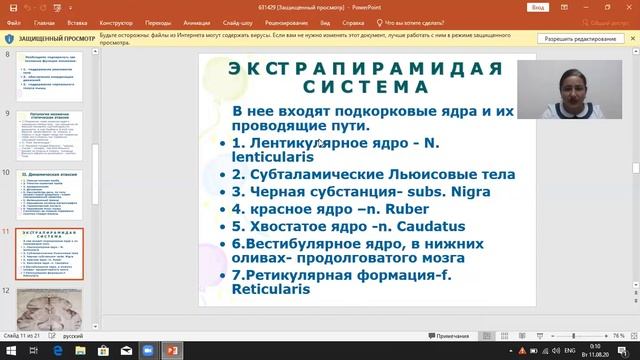Switch to Reading view icon
This screenshot has width=640, height=360.
[522, 336]
